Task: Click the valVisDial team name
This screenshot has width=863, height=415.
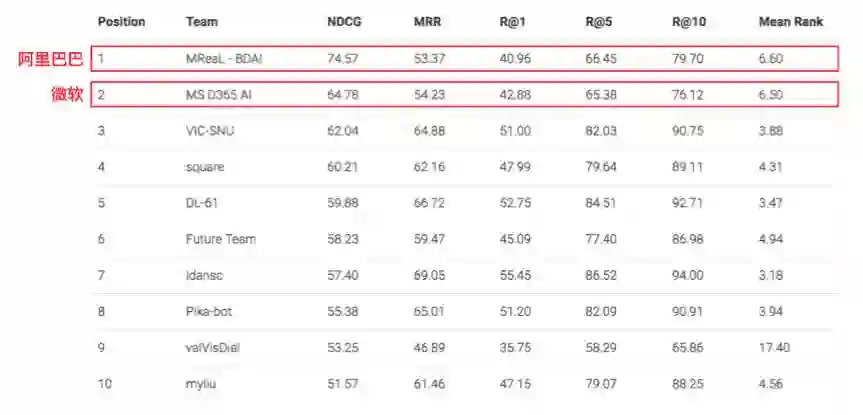Action: [x=212, y=347]
